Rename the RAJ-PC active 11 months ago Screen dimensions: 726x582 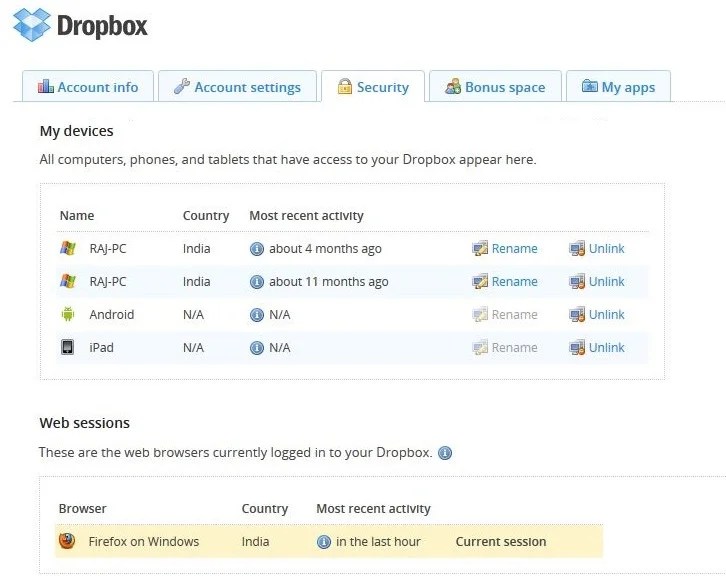pos(514,282)
